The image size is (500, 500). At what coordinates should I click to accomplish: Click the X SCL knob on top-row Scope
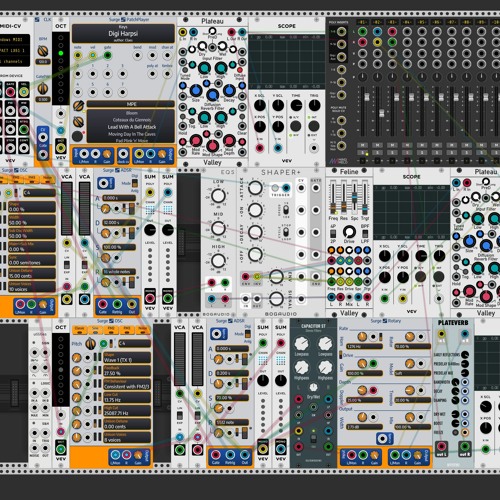pos(260,105)
